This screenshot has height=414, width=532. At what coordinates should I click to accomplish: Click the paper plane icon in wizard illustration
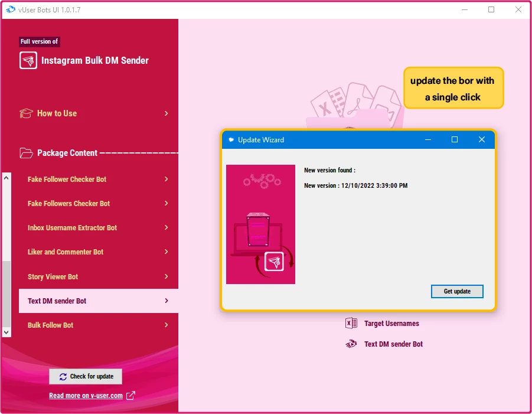(274, 262)
